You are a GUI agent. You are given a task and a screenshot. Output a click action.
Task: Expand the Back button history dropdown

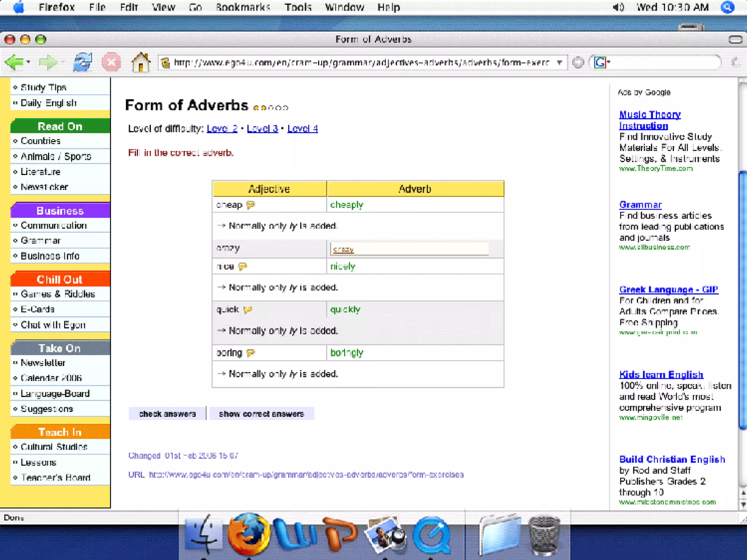point(28,62)
